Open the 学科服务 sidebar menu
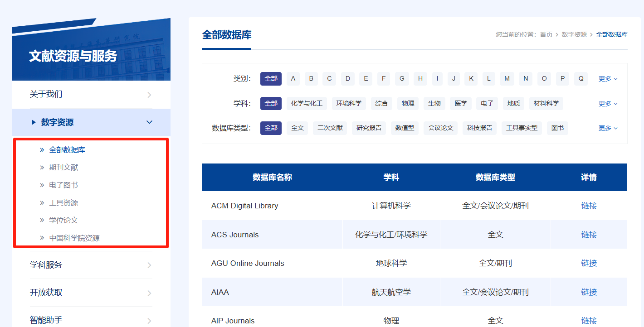This screenshot has height=327, width=644. (x=46, y=265)
